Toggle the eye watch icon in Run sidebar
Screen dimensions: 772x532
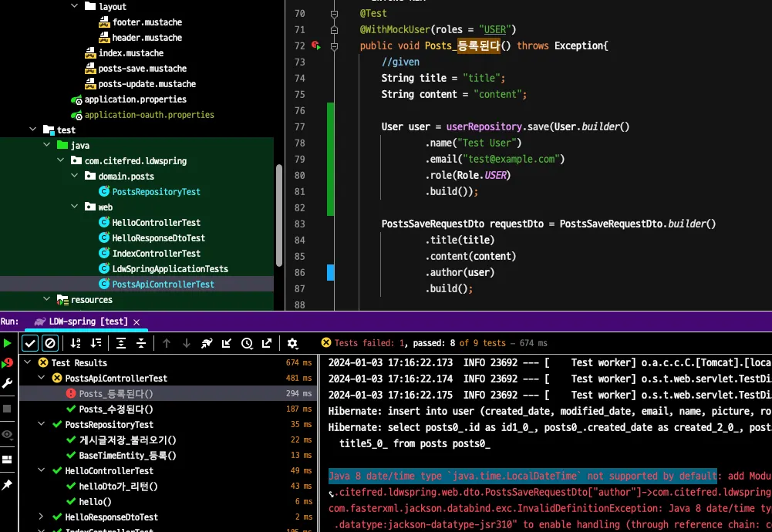click(x=8, y=434)
